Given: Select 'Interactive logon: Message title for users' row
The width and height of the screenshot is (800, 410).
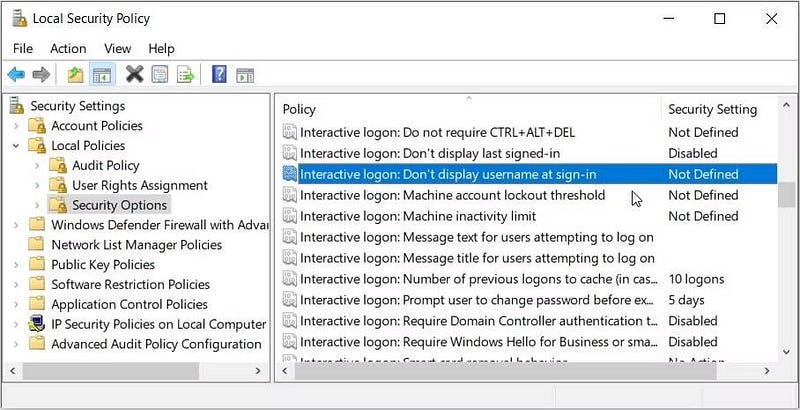Looking at the screenshot, I should tap(529, 258).
